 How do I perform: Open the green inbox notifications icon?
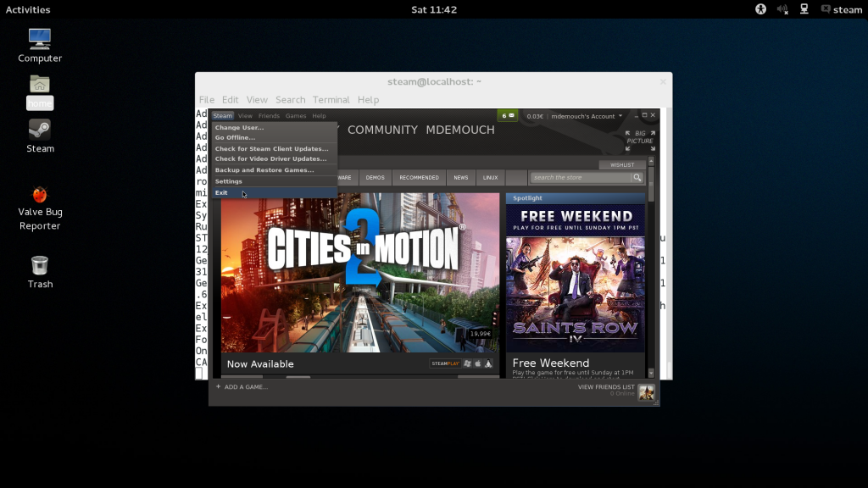tap(507, 115)
